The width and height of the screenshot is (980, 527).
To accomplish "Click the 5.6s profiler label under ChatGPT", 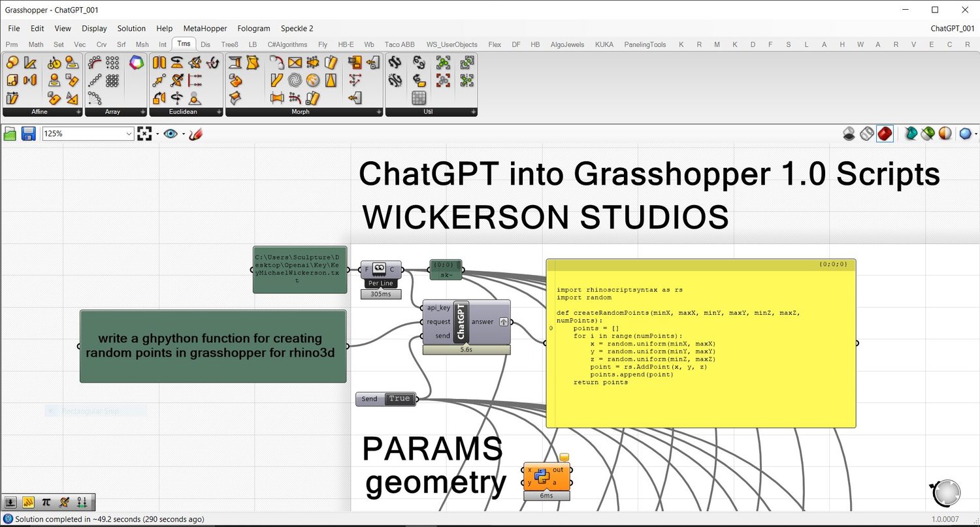I will tap(466, 350).
